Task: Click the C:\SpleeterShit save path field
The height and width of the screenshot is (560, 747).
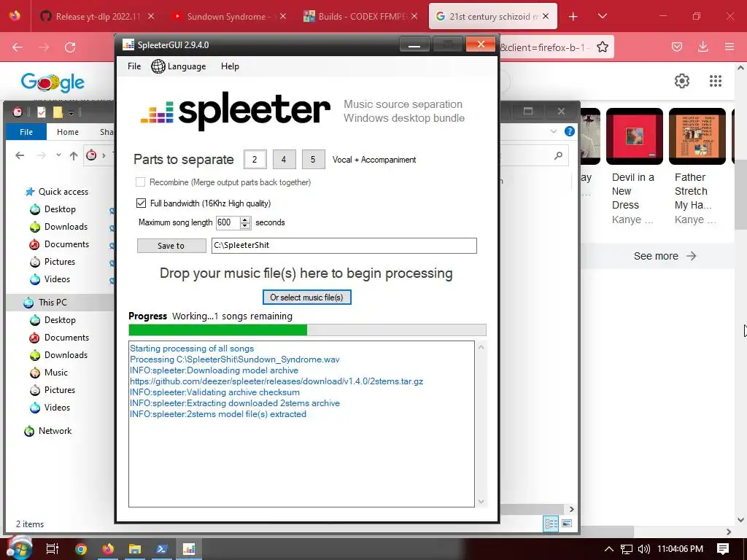Action: coord(344,246)
